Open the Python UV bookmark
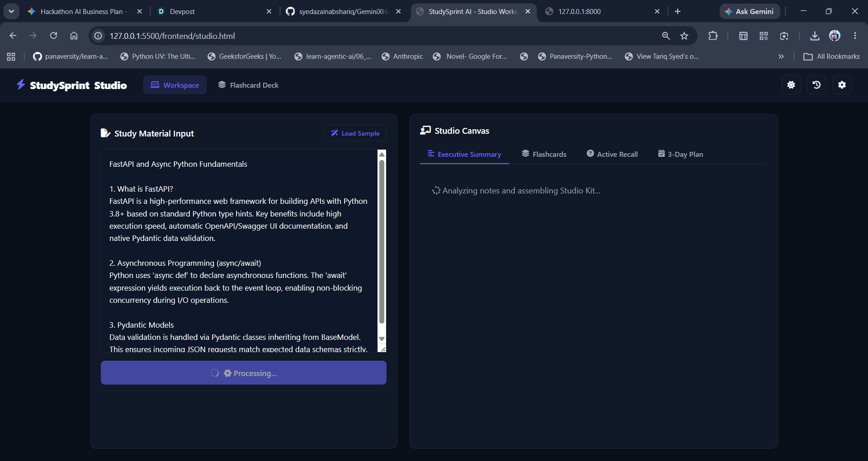The image size is (868, 461). pos(158,56)
